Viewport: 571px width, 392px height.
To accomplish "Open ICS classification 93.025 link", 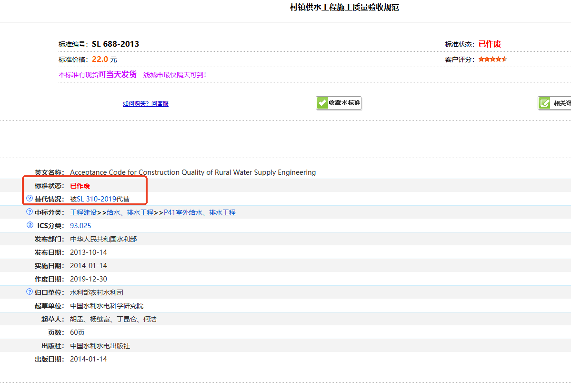I will (x=80, y=226).
